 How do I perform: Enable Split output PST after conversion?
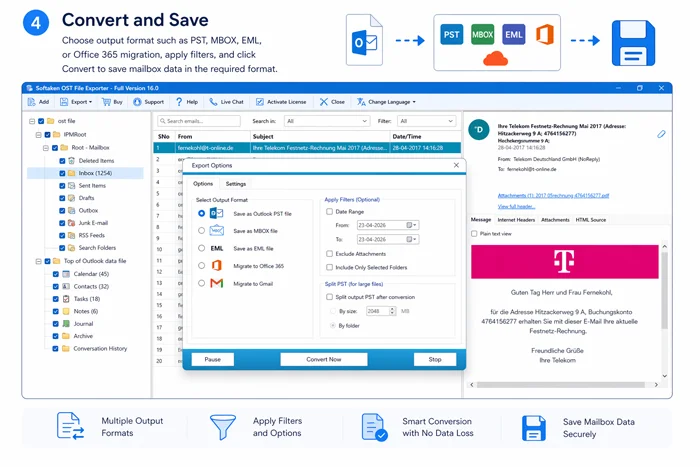pos(329,297)
